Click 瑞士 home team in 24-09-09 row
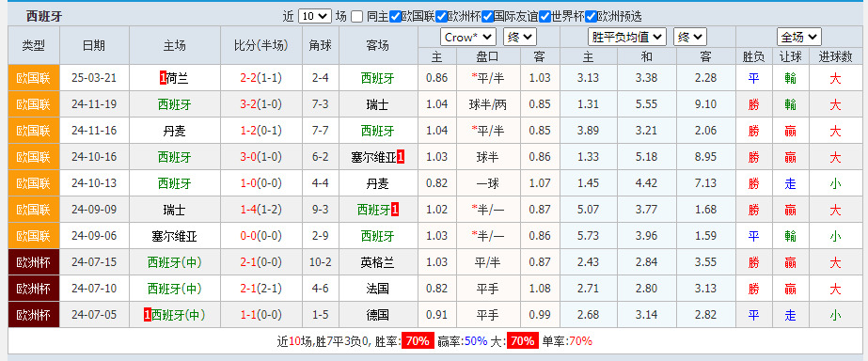 coord(174,210)
